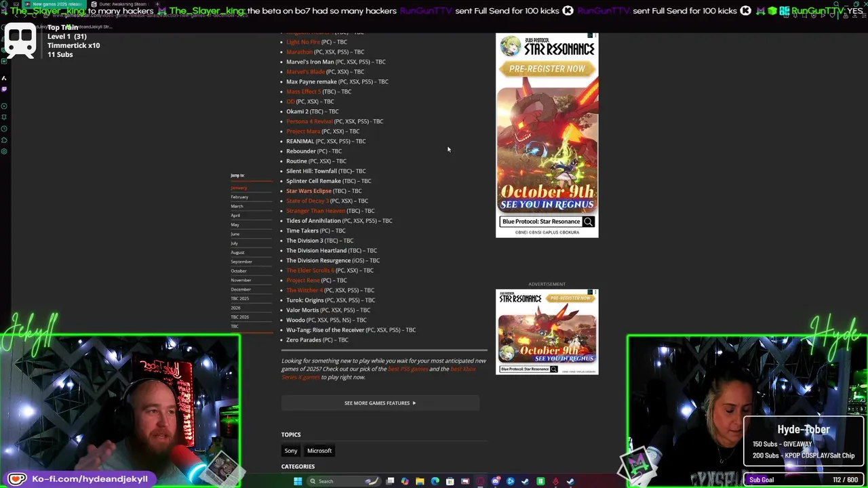Screen dimensions: 868x488
Task: Open the Marvel's Blade link
Action: [x=305, y=72]
